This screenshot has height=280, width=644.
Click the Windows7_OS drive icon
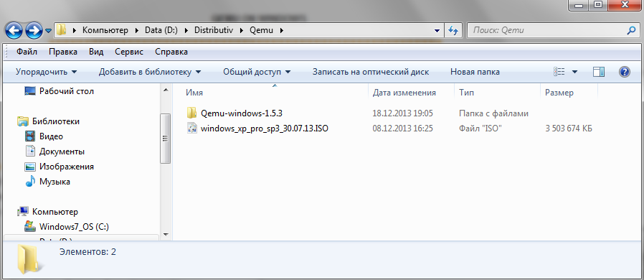tap(30, 227)
